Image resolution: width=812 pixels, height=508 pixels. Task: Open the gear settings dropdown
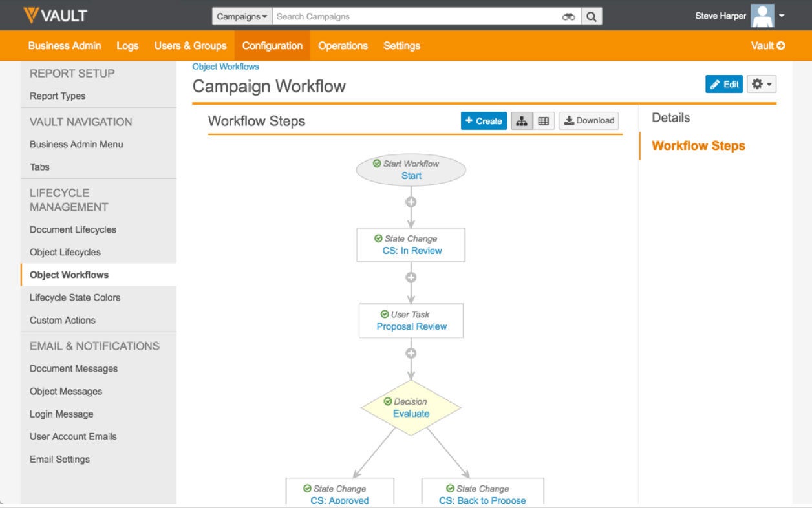(x=762, y=84)
